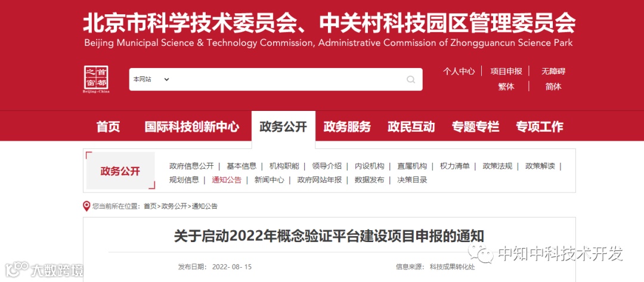Viewport: 644px width, 282px height.
Task: Open 政务服务 navigation item
Action: coord(347,126)
